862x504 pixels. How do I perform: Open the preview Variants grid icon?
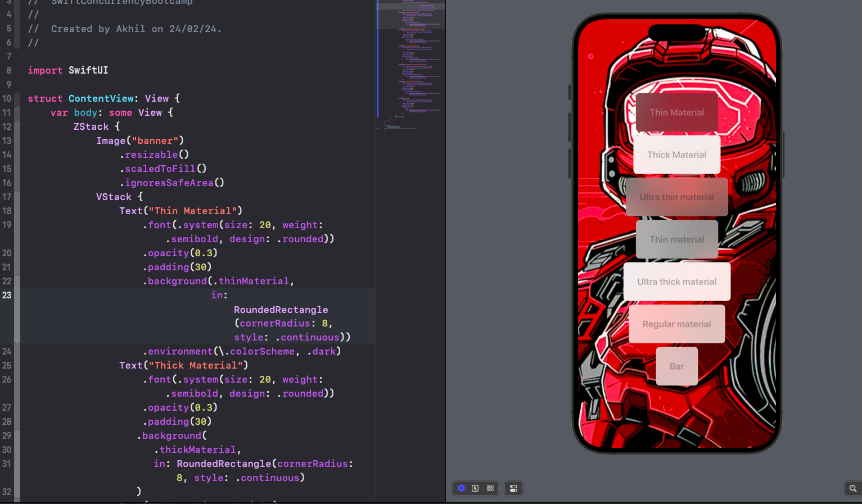pyautogui.click(x=490, y=488)
